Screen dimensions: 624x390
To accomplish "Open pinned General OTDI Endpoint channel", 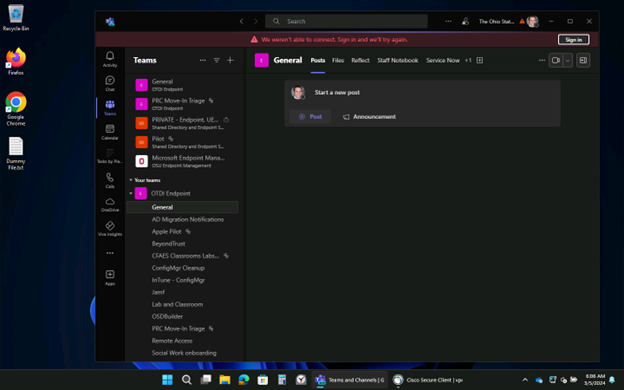I will click(x=182, y=85).
